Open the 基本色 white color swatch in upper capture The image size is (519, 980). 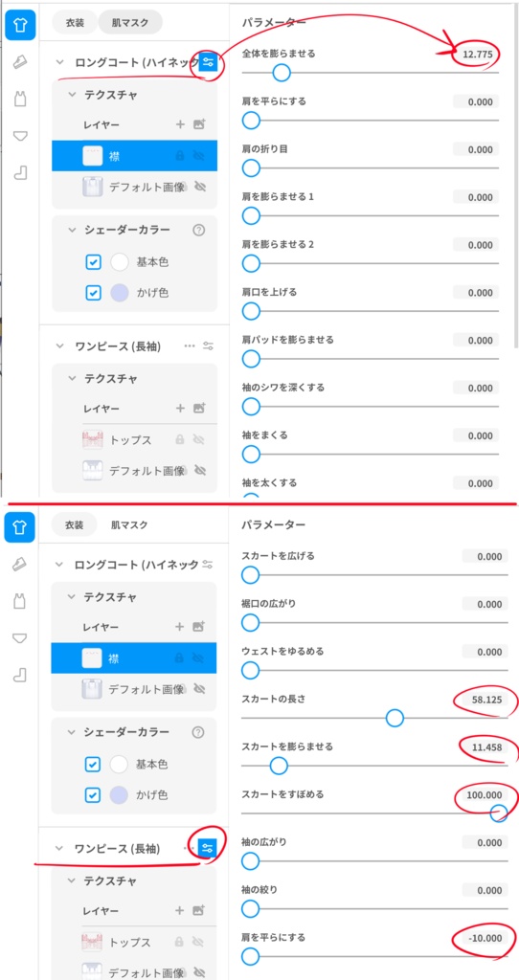[x=120, y=262]
